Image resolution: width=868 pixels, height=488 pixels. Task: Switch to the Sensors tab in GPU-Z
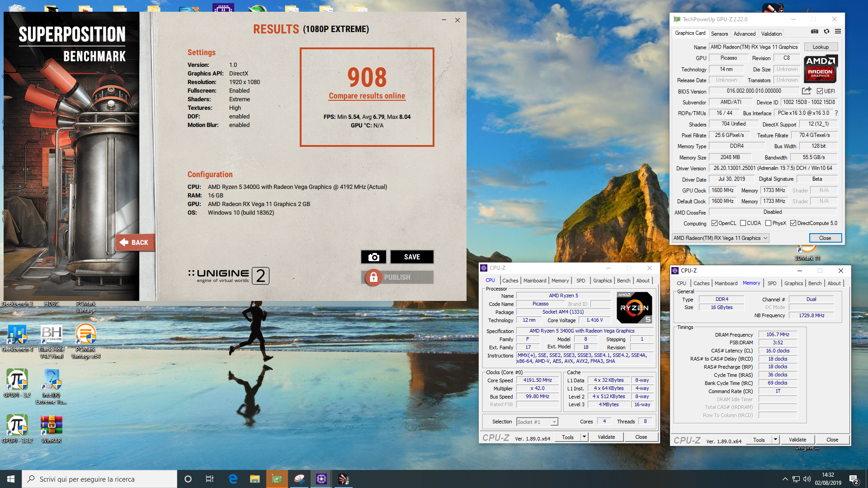pyautogui.click(x=719, y=34)
